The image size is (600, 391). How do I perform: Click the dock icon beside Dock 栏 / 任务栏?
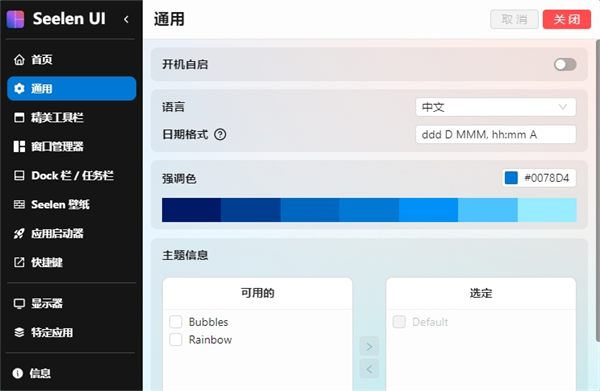click(19, 176)
